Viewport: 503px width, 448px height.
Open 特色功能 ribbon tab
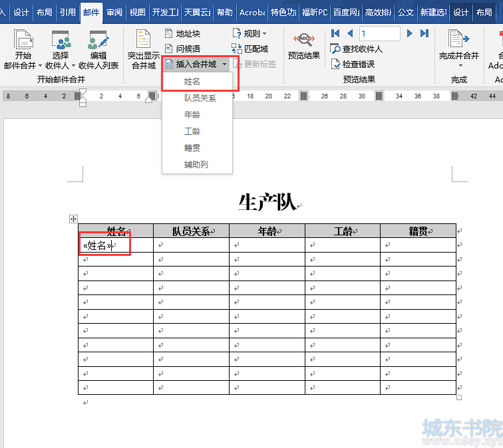click(283, 12)
